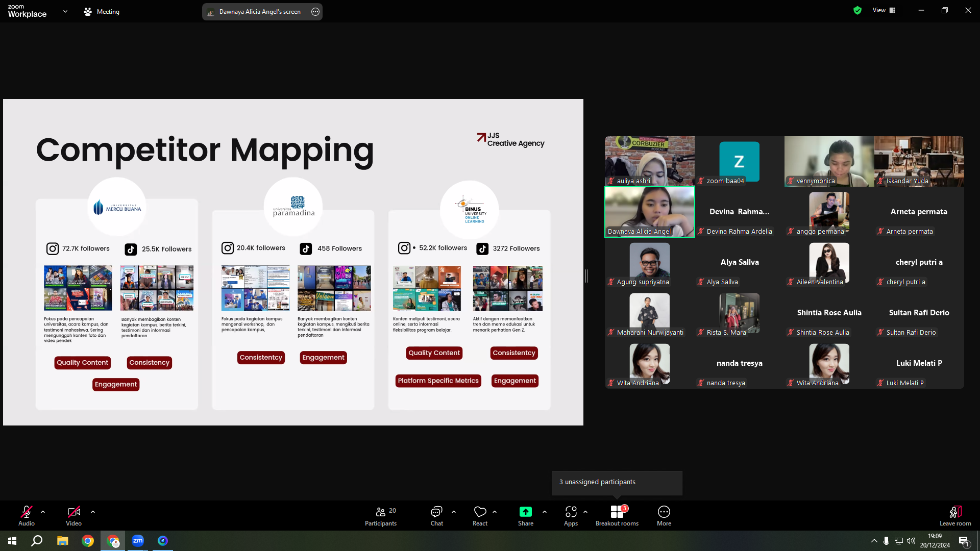Select angga permana's tile
Screen dimensions: 980x551
[829, 212]
